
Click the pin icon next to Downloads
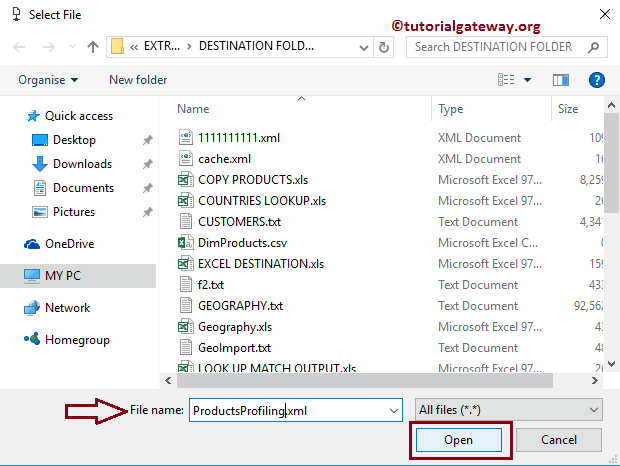[147, 164]
